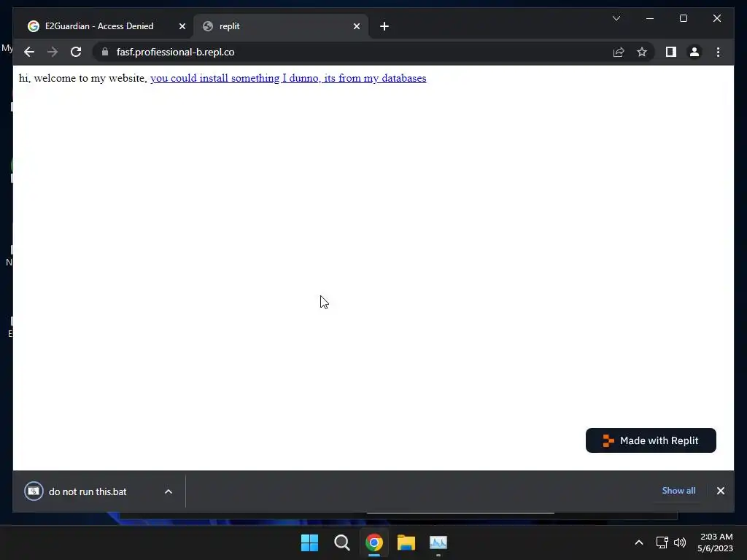This screenshot has height=560, width=747.
Task: Follow the 'you could install something' link
Action: (x=288, y=78)
